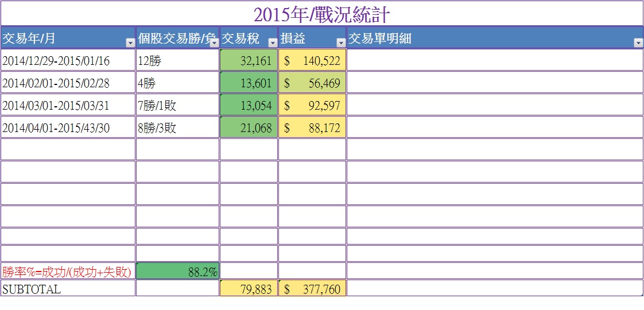Screen dimensions: 644x310
Task: Select the green 32,161 tax cell
Action: [x=249, y=60]
